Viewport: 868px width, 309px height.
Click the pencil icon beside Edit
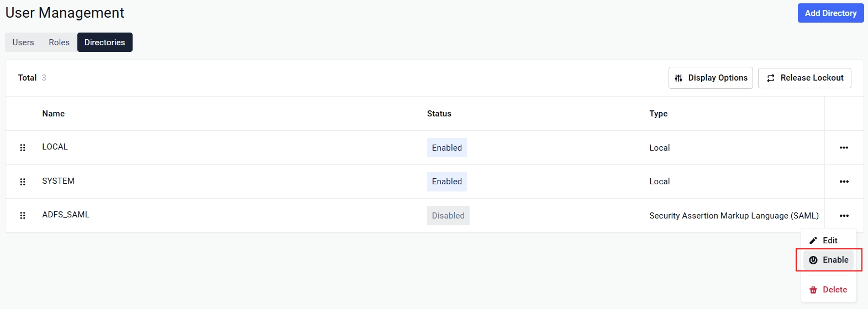[x=813, y=241]
